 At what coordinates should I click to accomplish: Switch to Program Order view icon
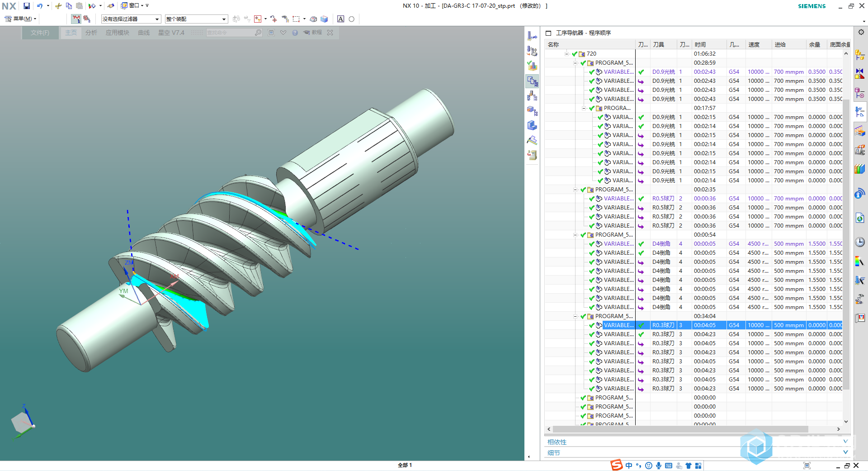(x=532, y=81)
